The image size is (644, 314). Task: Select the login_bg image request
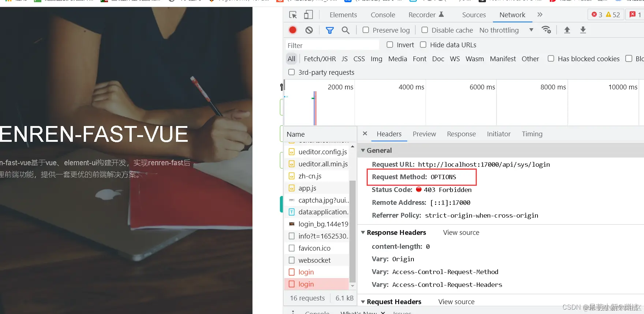click(x=317, y=224)
